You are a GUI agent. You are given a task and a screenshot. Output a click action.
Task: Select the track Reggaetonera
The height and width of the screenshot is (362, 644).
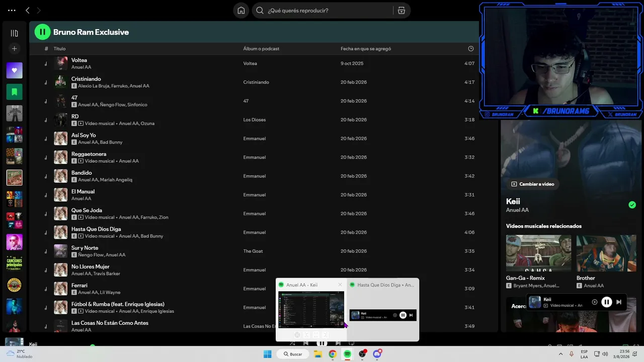pyautogui.click(x=89, y=154)
